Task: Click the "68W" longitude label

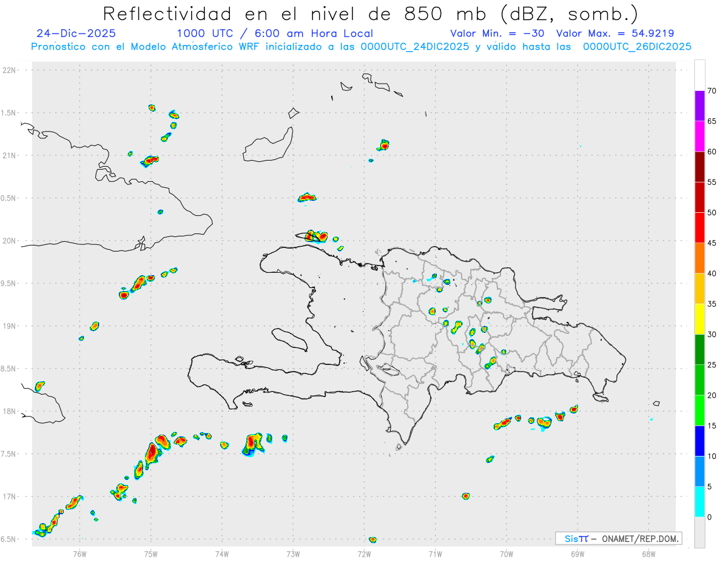Action: pos(649,553)
